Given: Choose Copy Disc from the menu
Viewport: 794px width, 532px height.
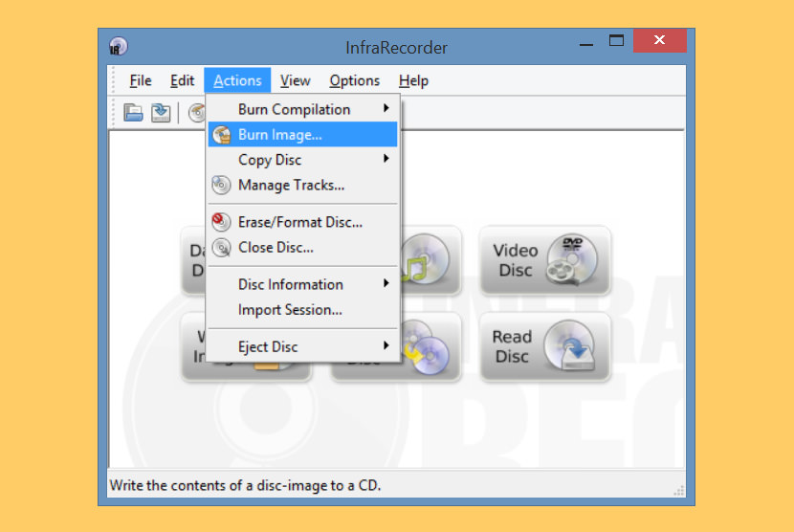Looking at the screenshot, I should tap(302, 160).
